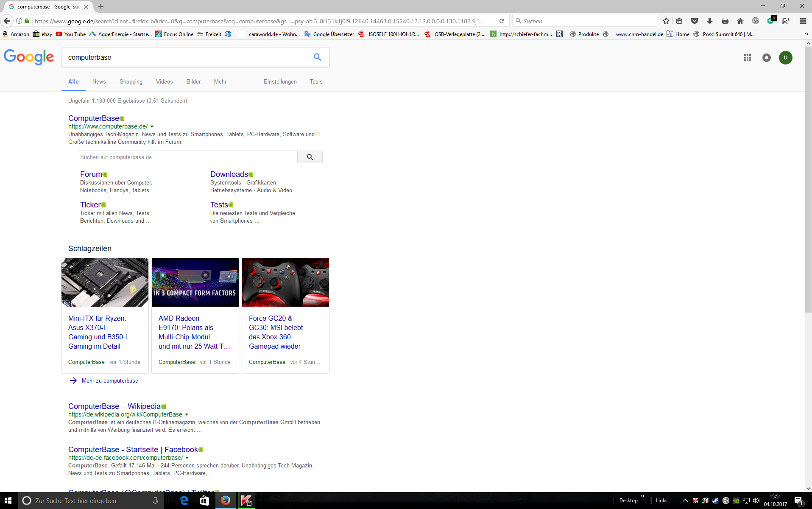Image resolution: width=812 pixels, height=509 pixels.
Task: Reload the page with the refresh icon
Action: point(502,21)
